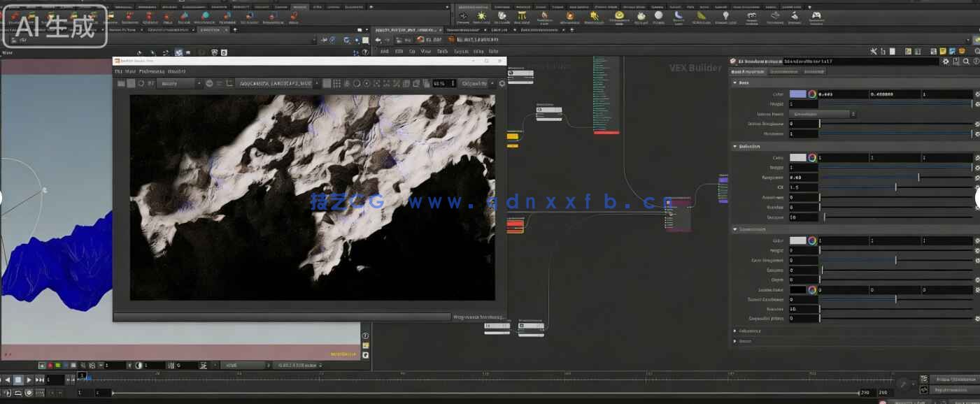980x404 pixels.
Task: Click the wrench tool icon above the parameter panel
Action: [873, 51]
